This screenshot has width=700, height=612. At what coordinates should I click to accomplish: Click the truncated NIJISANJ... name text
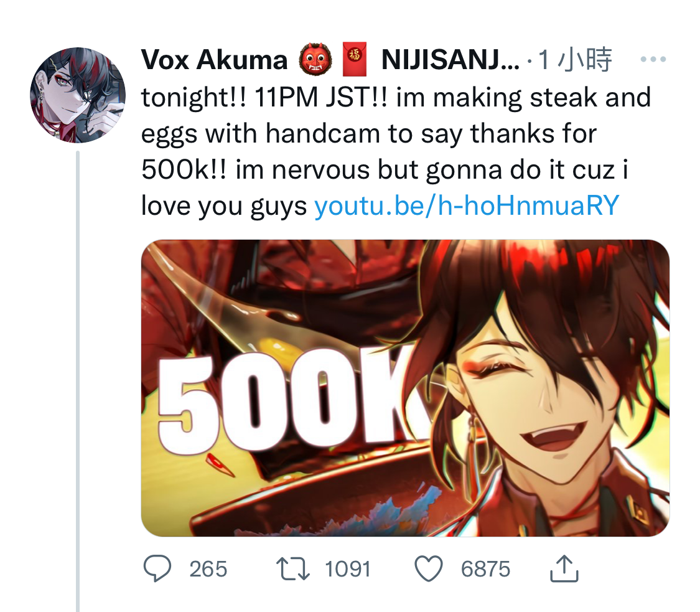[x=450, y=59]
